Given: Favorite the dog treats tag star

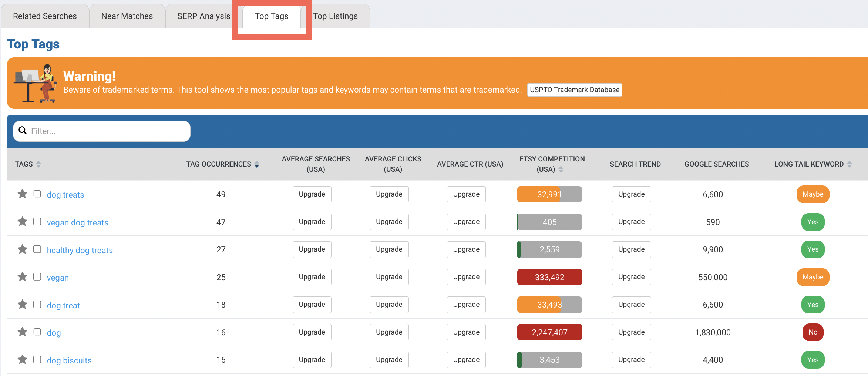Looking at the screenshot, I should tap(23, 194).
